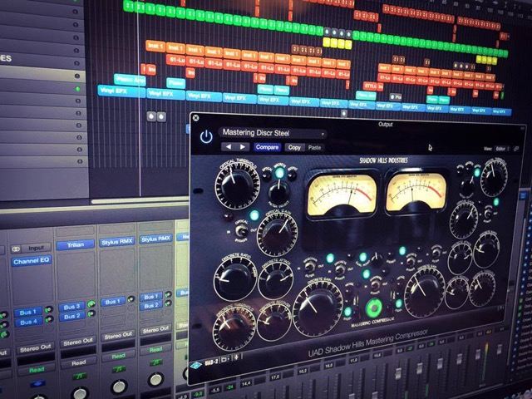This screenshot has height=399, width=532.
Task: Open Stereo Out output on Trilian strip
Action: pos(77,342)
